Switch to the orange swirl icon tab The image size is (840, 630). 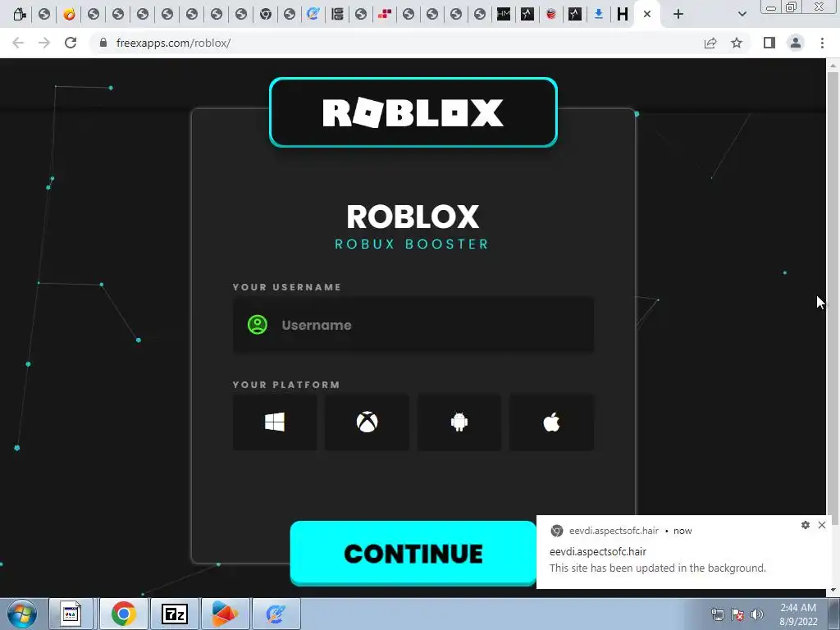coord(69,15)
